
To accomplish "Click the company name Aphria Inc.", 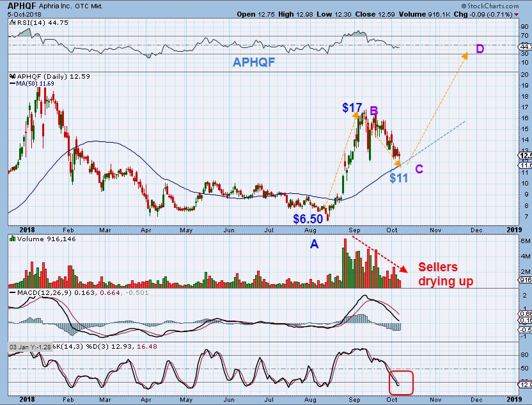I will coord(55,6).
